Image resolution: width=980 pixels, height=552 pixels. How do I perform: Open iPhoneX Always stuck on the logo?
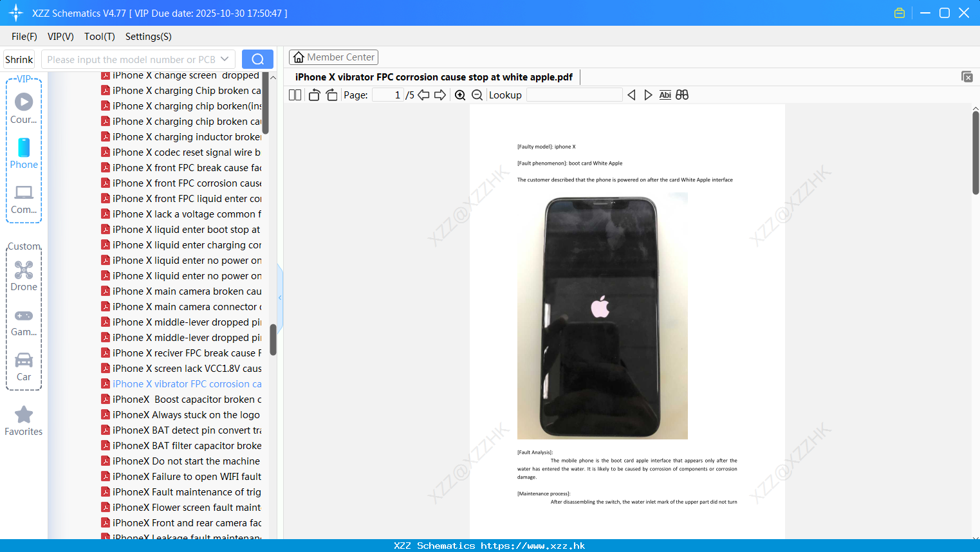(x=181, y=415)
